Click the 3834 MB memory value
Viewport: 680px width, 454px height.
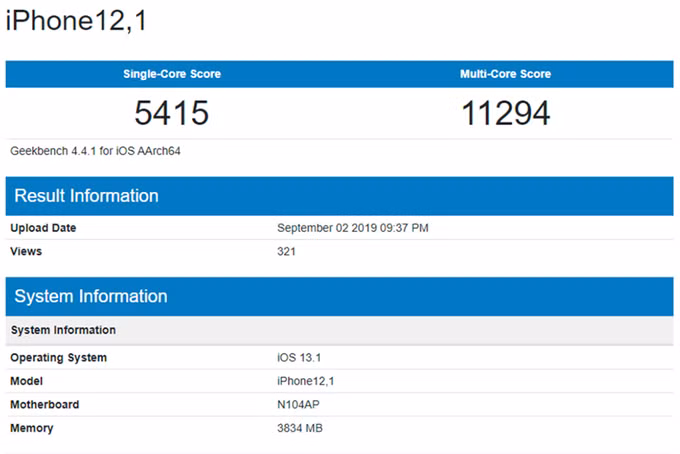tap(300, 428)
